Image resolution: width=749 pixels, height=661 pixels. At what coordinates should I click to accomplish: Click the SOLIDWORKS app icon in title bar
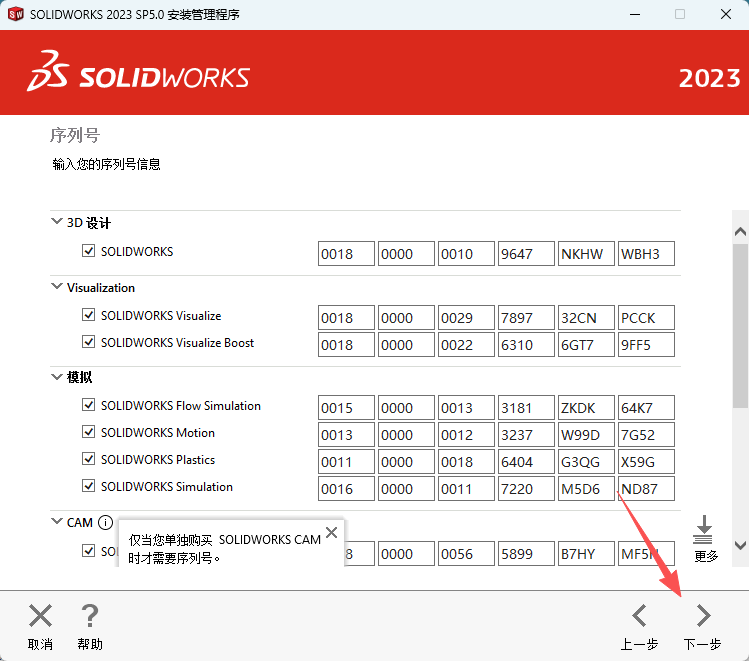[x=15, y=14]
